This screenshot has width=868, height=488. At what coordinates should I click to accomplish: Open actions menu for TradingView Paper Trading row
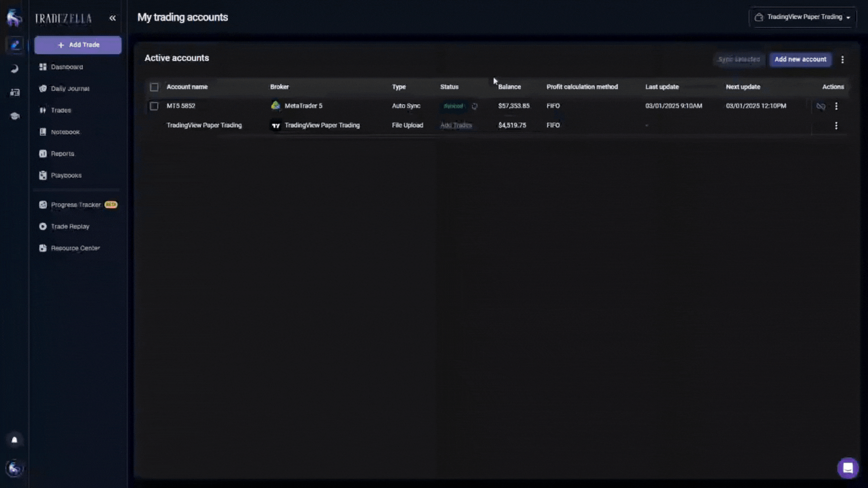pos(836,126)
